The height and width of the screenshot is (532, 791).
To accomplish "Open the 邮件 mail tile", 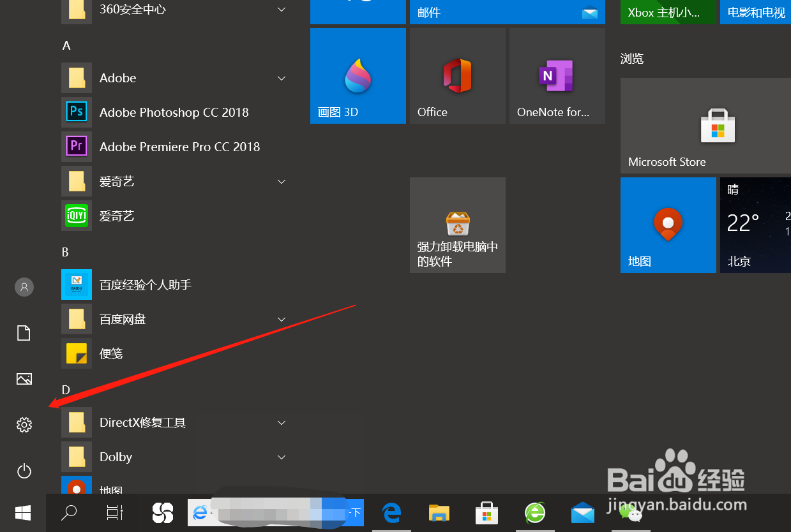I will tap(508, 12).
